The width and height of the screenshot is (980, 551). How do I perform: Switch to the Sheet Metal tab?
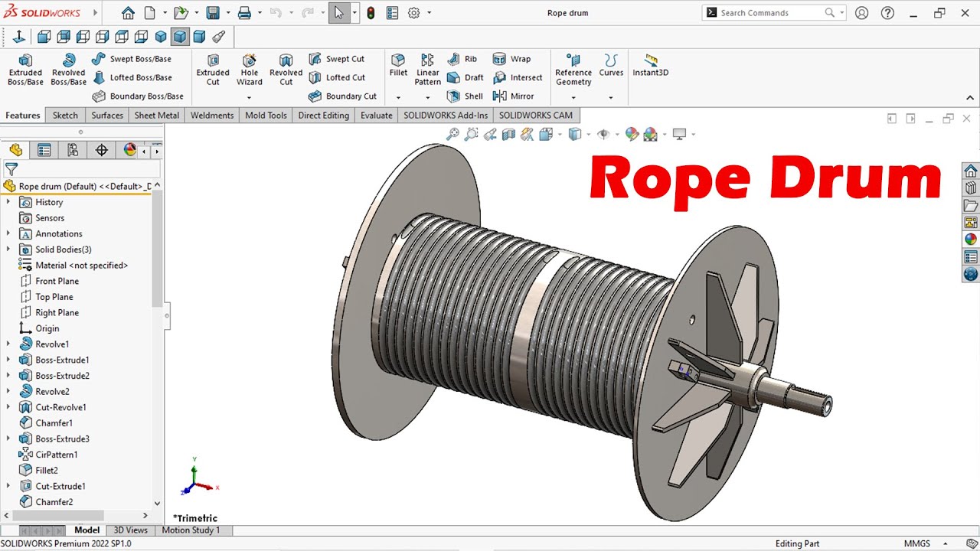(157, 116)
